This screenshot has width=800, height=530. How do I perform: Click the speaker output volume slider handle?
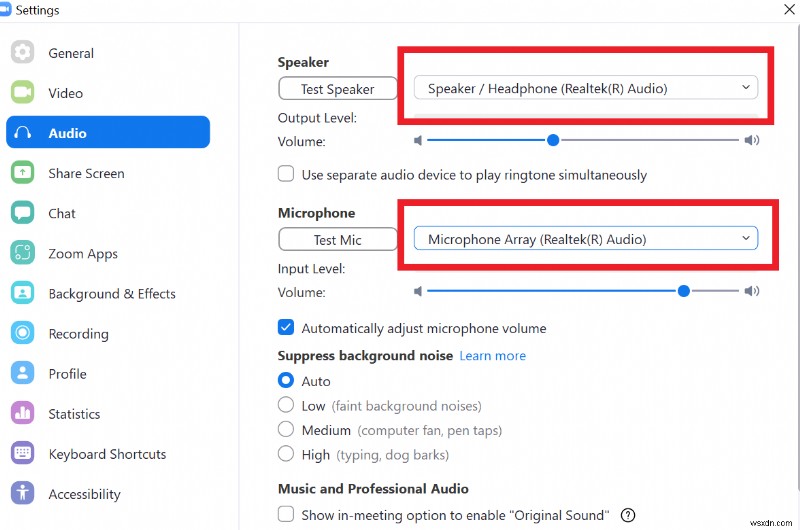552,141
